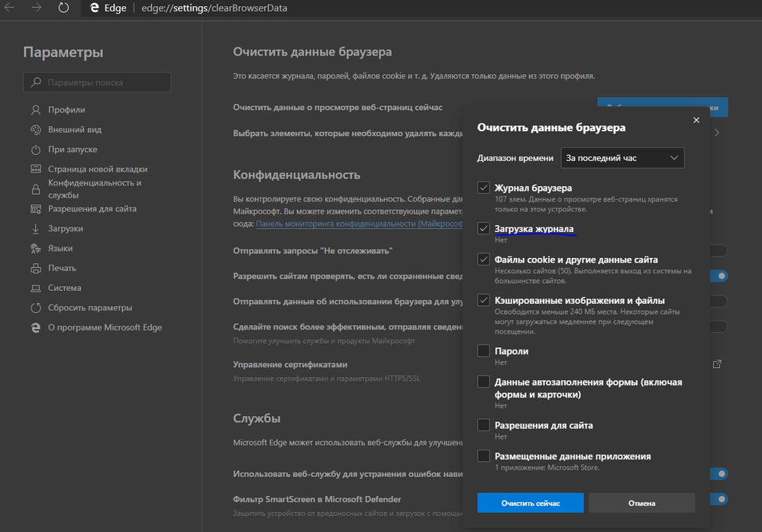Click the Система laptop icon
Viewport: 762px width, 532px height.
click(x=36, y=288)
